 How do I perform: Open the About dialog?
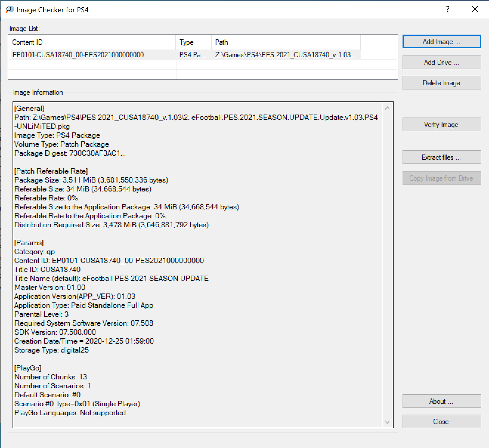[441, 401]
